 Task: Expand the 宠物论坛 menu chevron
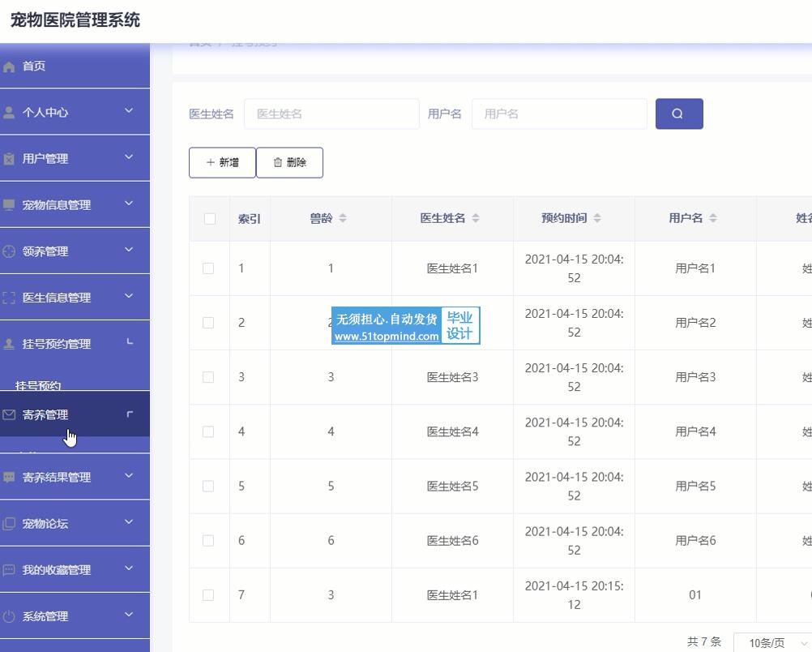pos(129,522)
